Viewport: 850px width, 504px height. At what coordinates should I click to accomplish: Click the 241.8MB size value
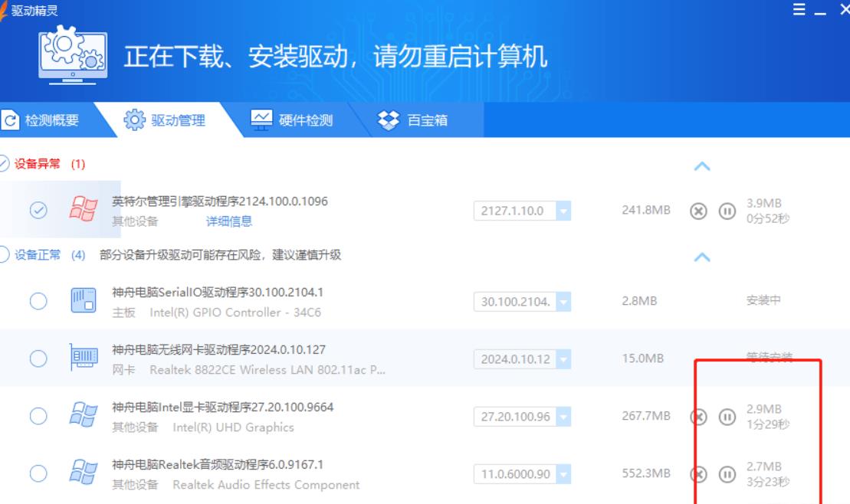[646, 211]
